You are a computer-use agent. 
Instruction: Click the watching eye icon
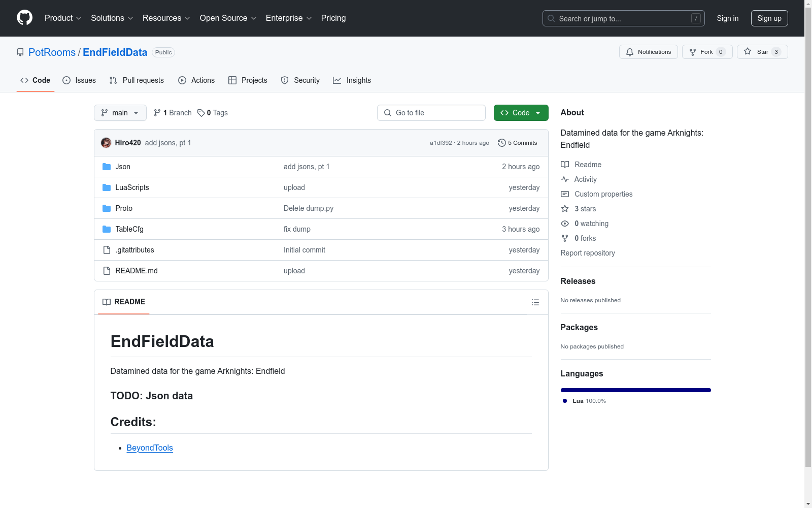(565, 224)
